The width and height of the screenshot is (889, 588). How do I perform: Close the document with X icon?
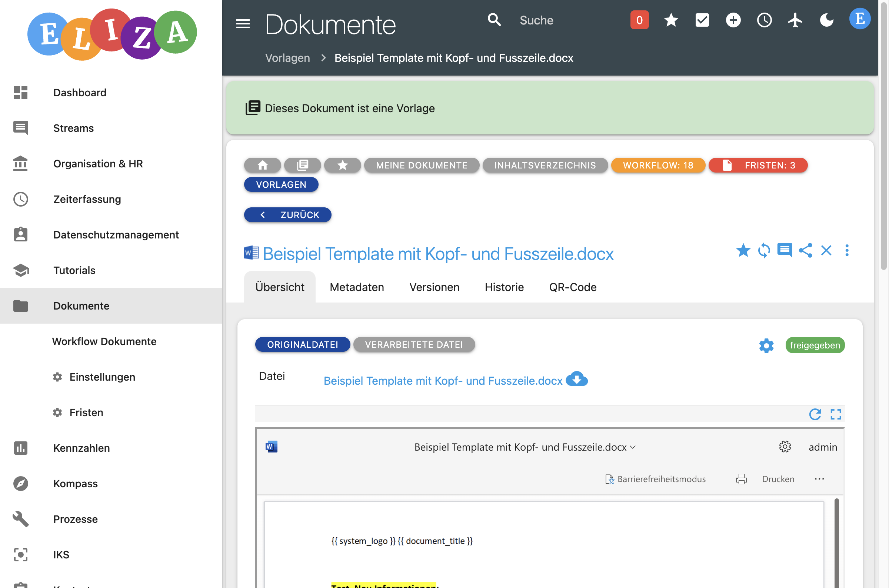[x=826, y=250]
